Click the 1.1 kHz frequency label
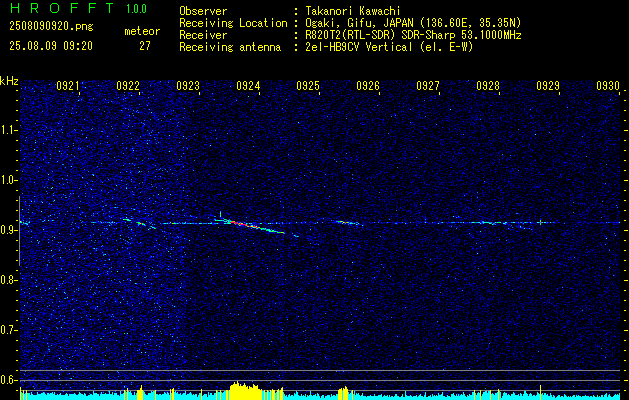This screenshot has width=629, height=400. point(9,130)
